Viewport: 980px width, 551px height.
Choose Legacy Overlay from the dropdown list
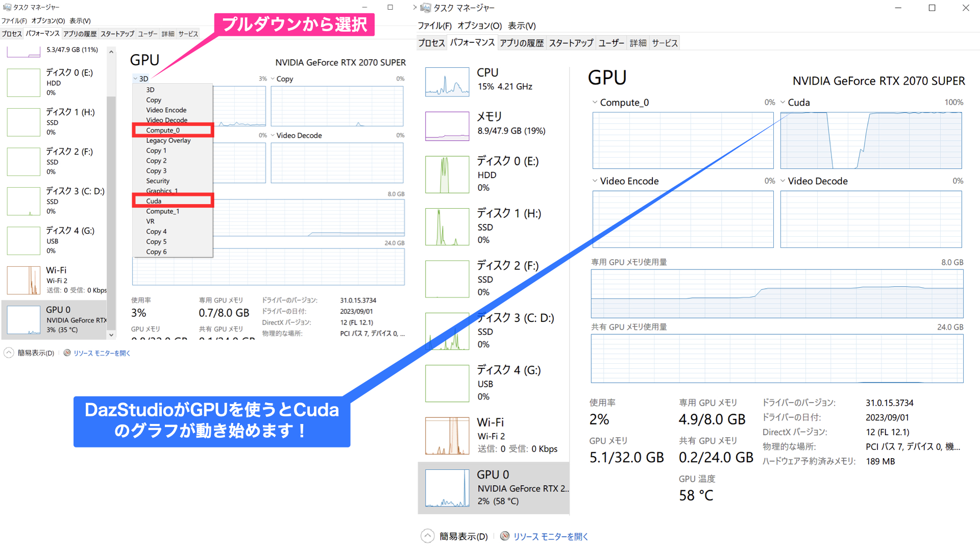173,140
